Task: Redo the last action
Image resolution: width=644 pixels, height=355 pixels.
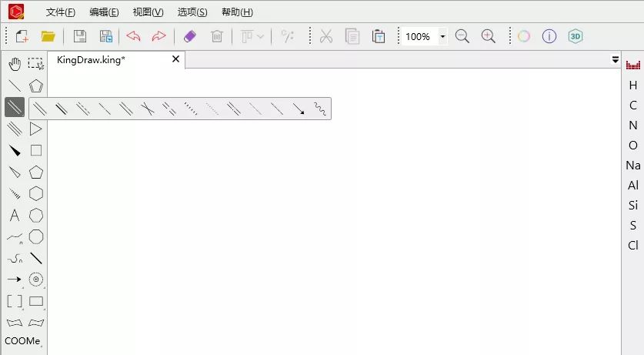Action: click(158, 36)
